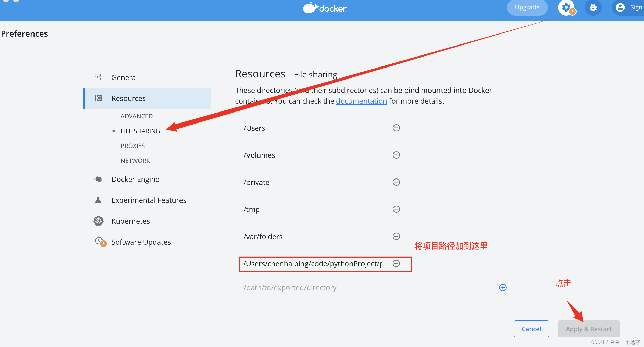
Task: Select the /Volumes directory path text
Action: 259,155
